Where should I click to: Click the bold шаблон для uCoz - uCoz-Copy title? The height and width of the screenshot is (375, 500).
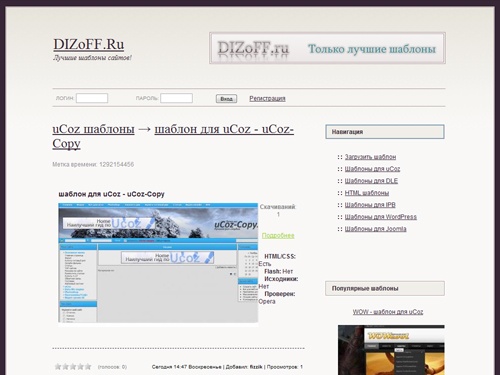pyautogui.click(x=111, y=194)
